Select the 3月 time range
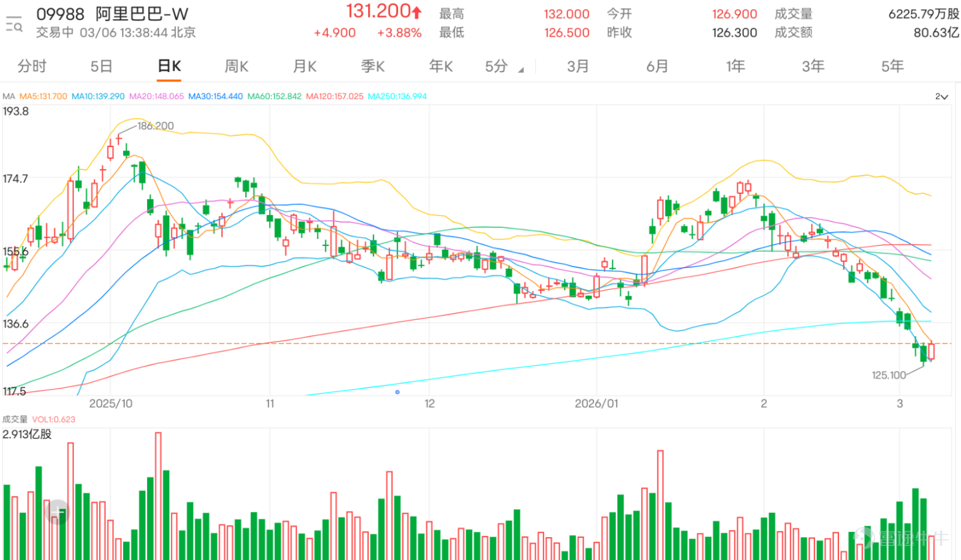The width and height of the screenshot is (961, 560). click(x=578, y=66)
